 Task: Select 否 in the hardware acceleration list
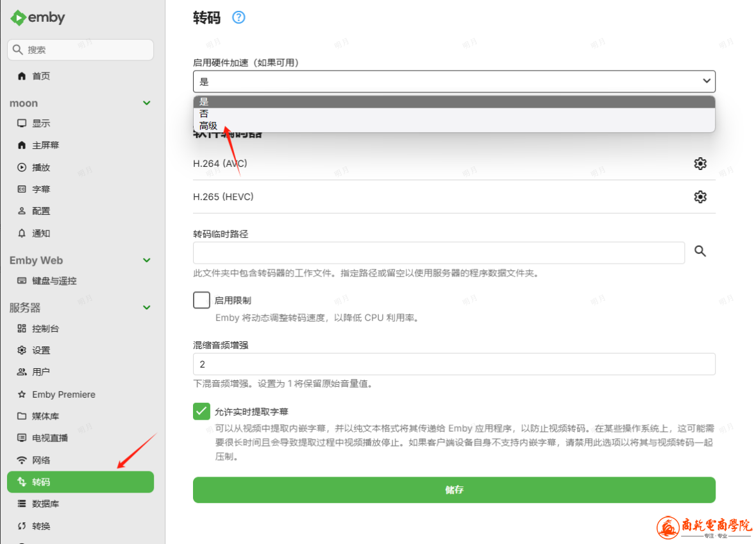point(454,114)
